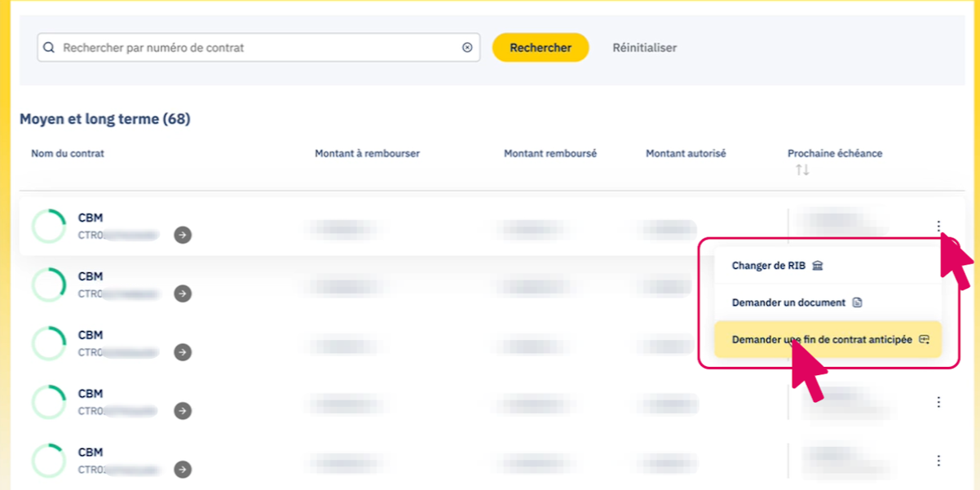The image size is (980, 490).
Task: Open three-dot menu on fourth contract row
Action: pos(938,402)
